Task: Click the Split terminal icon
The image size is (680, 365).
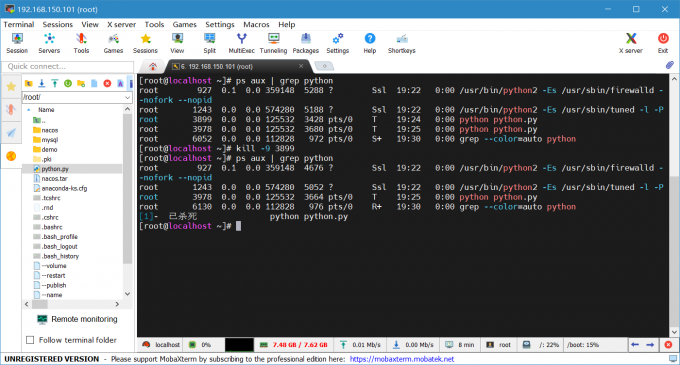Action: pos(209,43)
